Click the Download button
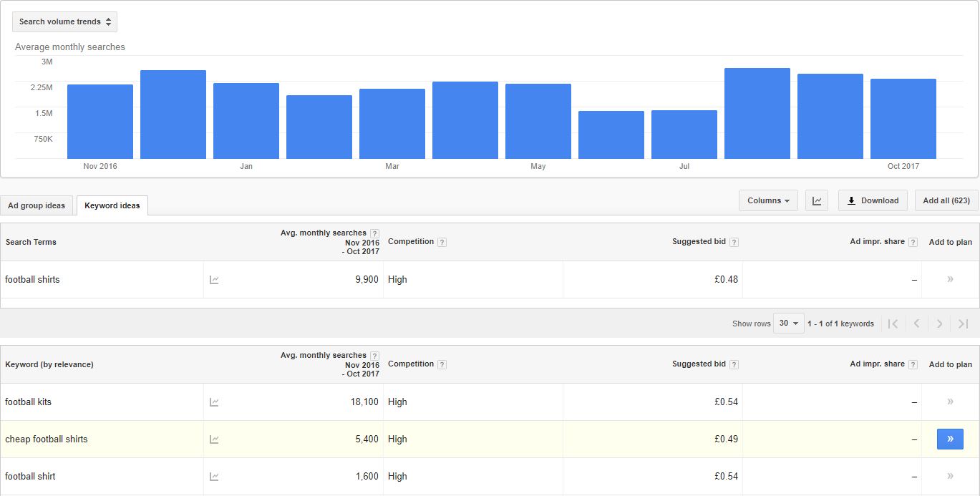This screenshot has height=496, width=980. click(x=873, y=200)
